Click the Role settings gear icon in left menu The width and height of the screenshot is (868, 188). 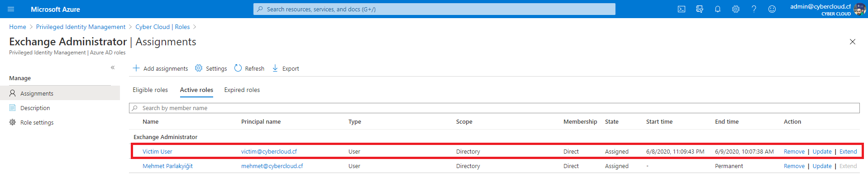tap(13, 122)
